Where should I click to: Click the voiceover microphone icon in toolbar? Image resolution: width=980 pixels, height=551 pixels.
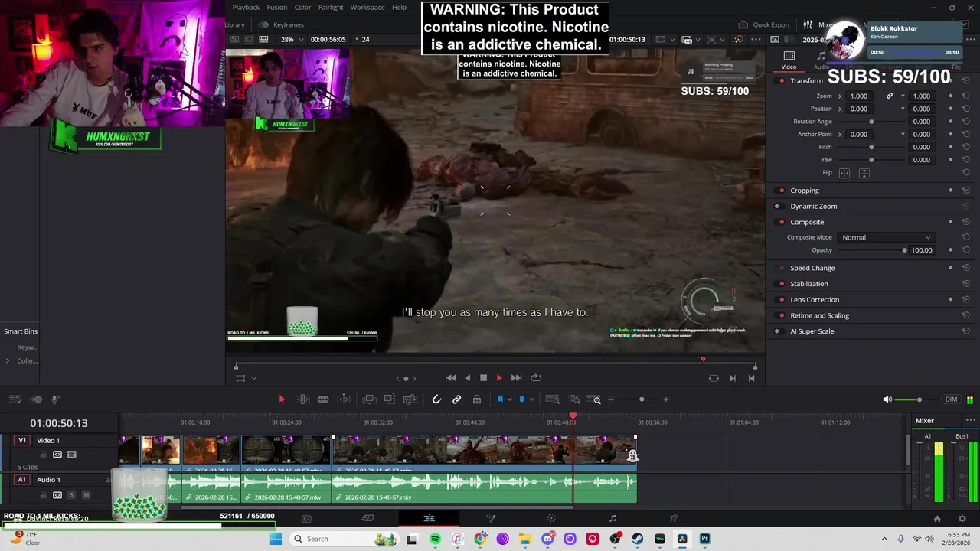[x=55, y=399]
